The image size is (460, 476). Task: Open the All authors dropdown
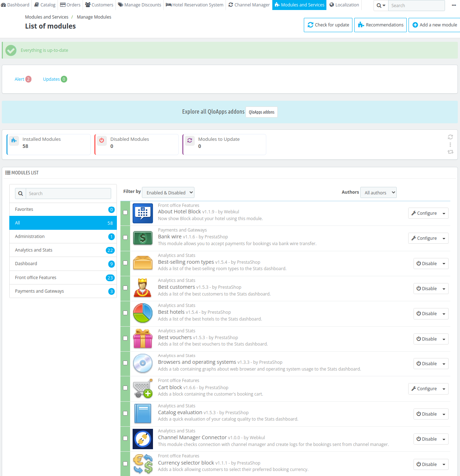pyautogui.click(x=379, y=193)
